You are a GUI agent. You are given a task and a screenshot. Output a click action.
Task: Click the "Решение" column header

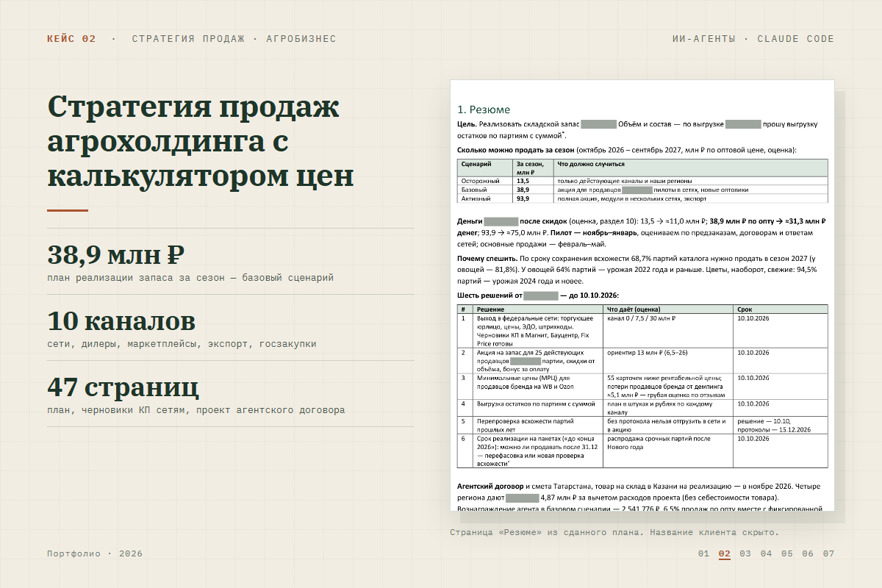[x=538, y=309]
